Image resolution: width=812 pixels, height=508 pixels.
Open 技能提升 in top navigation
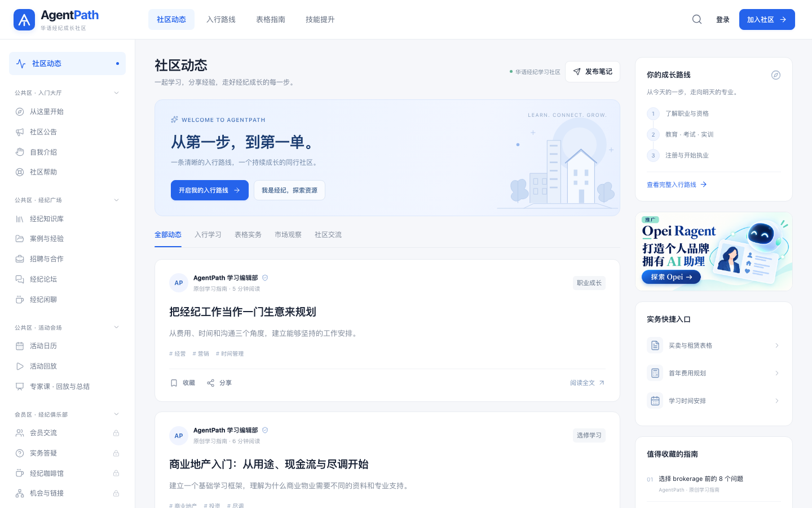tap(320, 20)
